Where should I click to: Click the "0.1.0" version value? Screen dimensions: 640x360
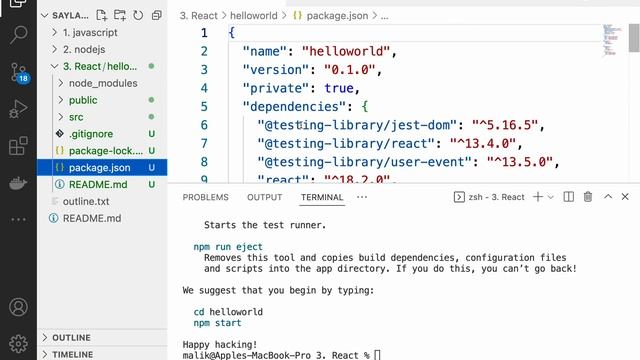point(349,70)
